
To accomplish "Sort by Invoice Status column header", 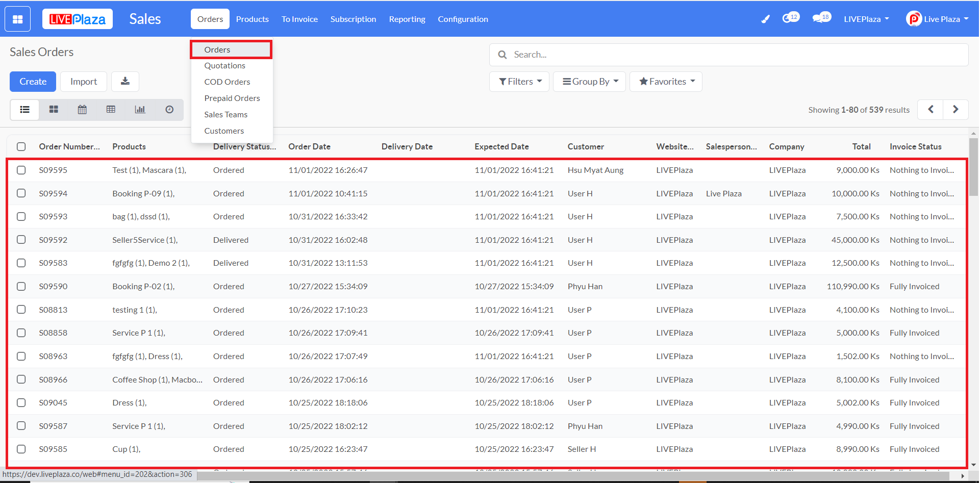I will (915, 147).
